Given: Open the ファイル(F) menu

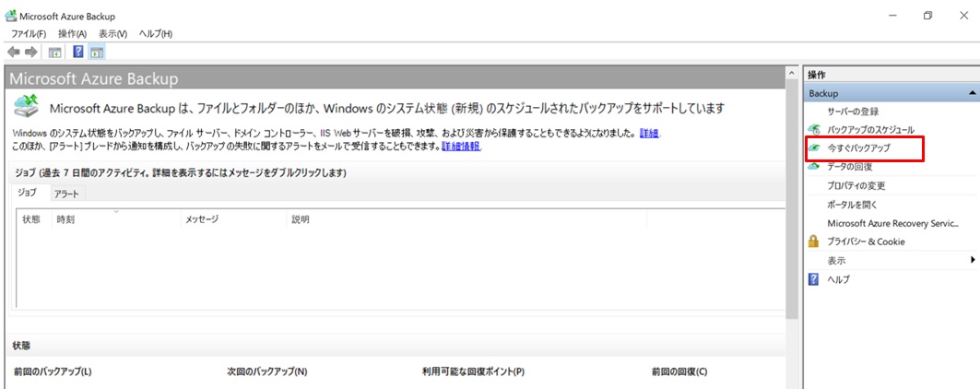Looking at the screenshot, I should [29, 34].
